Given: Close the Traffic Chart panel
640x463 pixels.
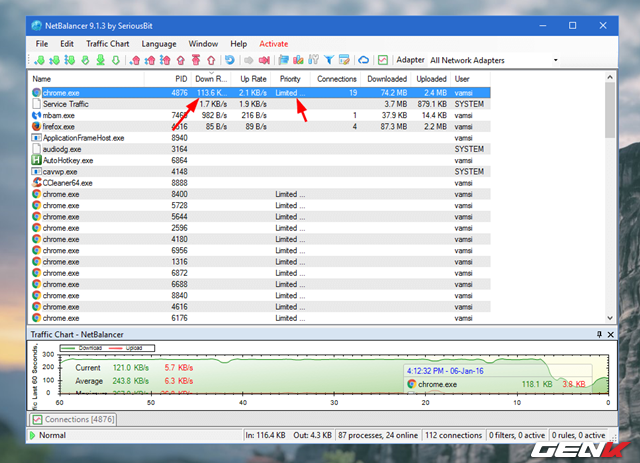Looking at the screenshot, I should [611, 333].
